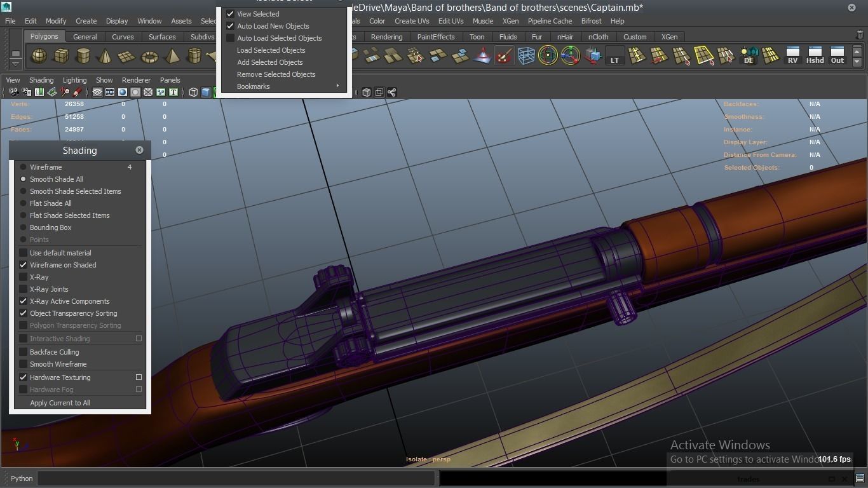Click Apply Current to All
The width and height of the screenshot is (868, 488).
(60, 403)
